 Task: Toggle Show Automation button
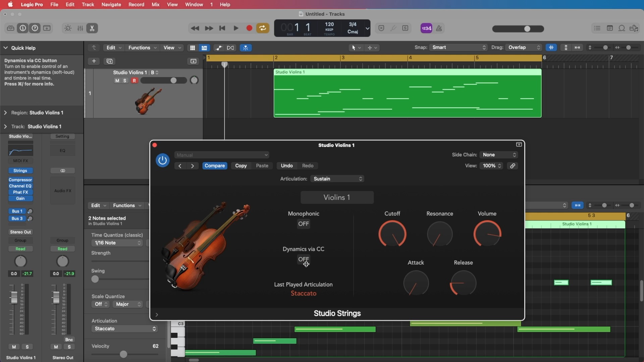(x=219, y=48)
